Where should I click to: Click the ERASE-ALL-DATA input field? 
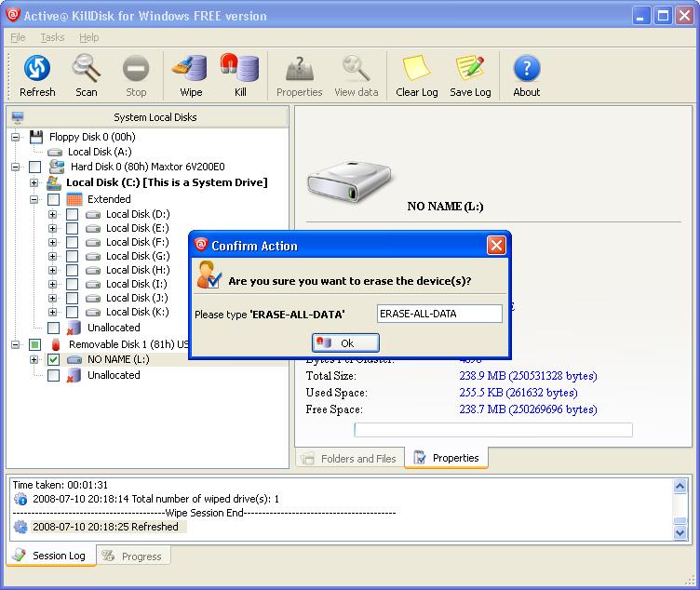click(x=439, y=314)
